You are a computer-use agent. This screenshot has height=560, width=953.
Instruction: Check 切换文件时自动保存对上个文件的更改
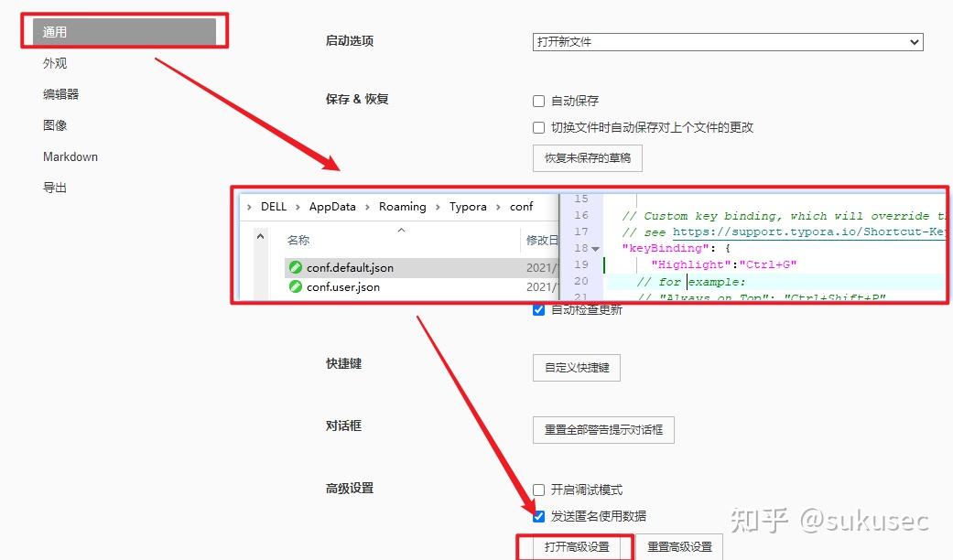pos(537,127)
